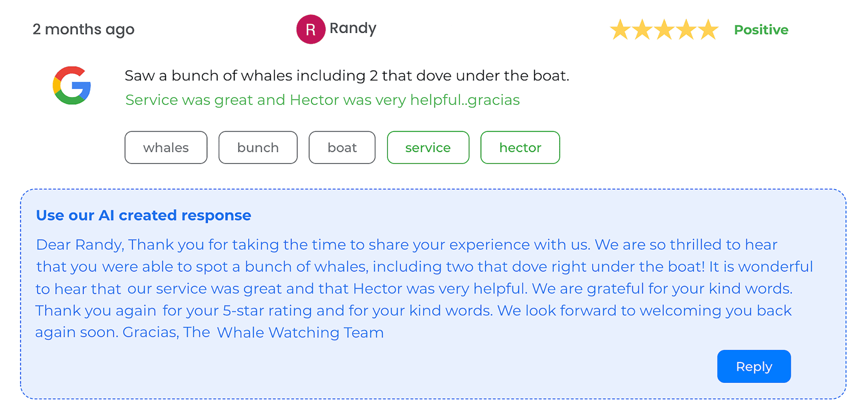Click the first yellow rating star

coord(620,30)
